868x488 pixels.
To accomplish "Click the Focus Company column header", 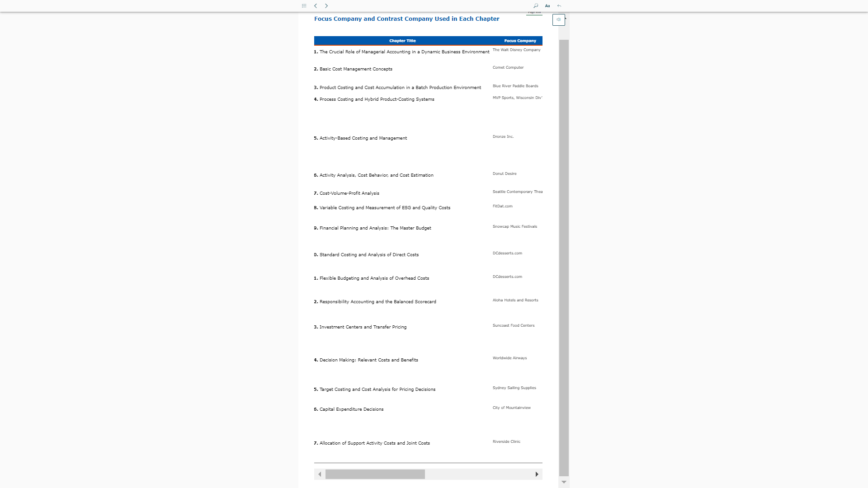I will [520, 41].
